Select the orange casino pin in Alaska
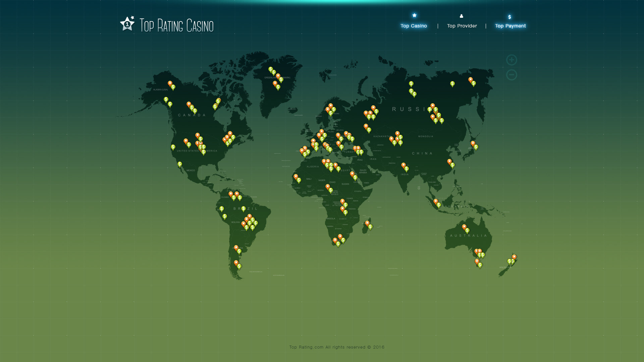 pos(170,83)
